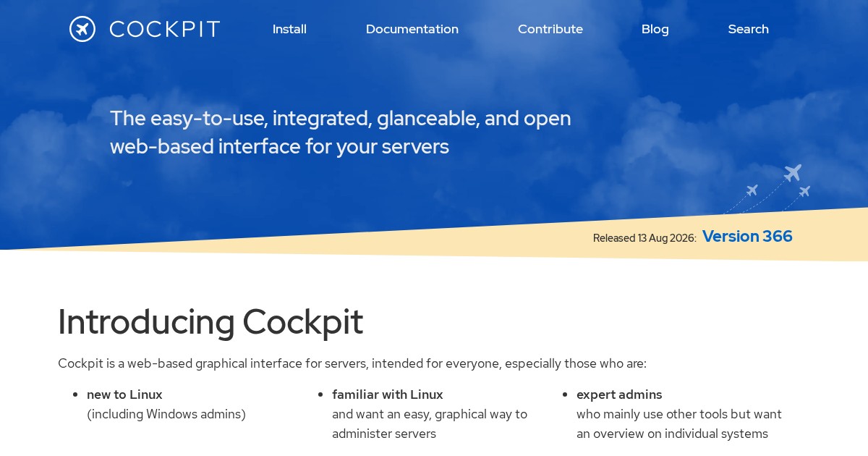Image resolution: width=868 pixels, height=456 pixels.
Task: Click the 'new to Linux' bullet text
Action: coord(124,394)
